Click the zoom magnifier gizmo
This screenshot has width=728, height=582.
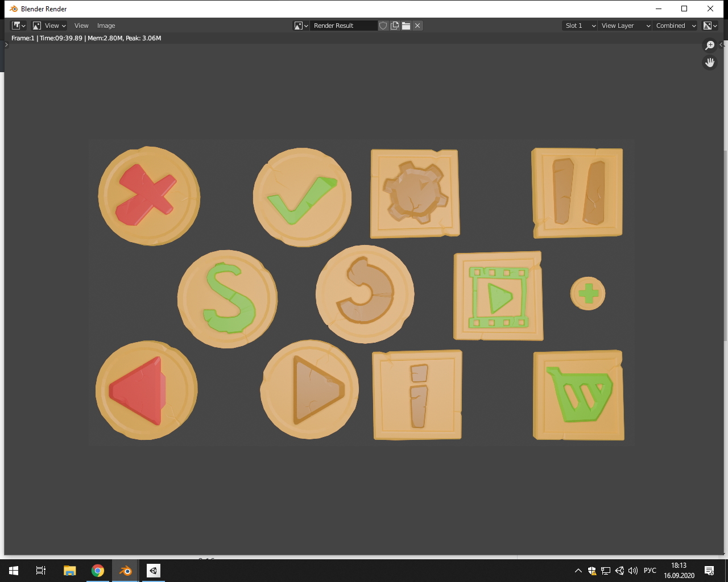click(x=710, y=45)
